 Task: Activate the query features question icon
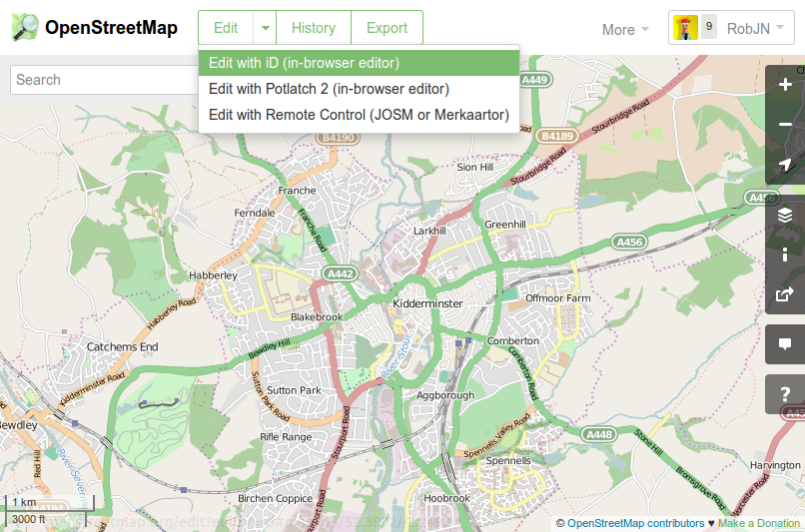tap(785, 394)
